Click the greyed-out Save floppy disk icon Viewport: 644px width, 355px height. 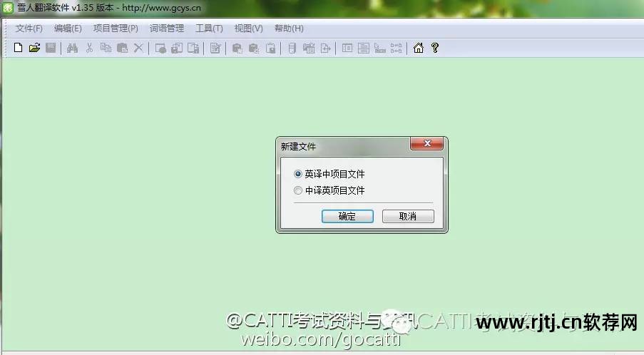(x=51, y=48)
